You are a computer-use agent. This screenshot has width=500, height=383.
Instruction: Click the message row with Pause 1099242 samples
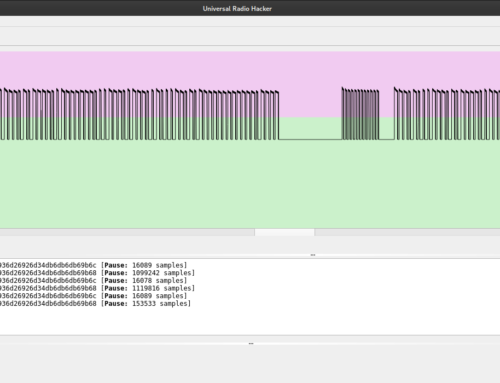pos(97,273)
